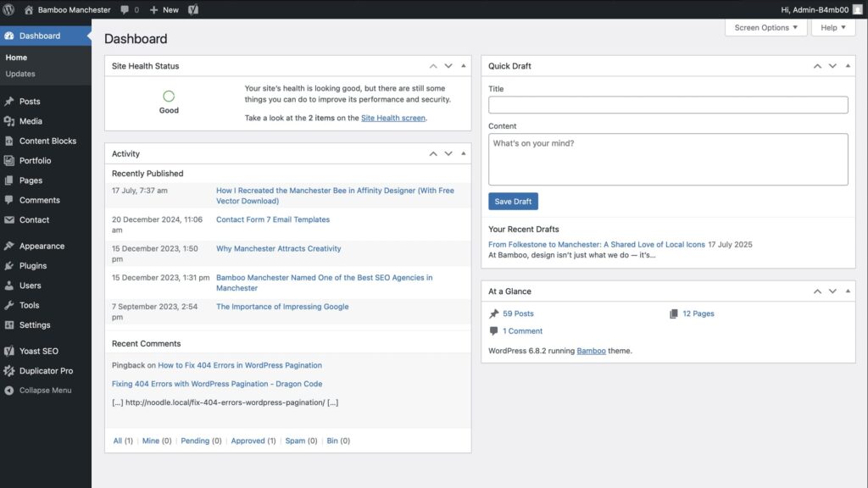This screenshot has height=488, width=868.
Task: Click the Contact envelope icon in sidebar
Action: (8, 219)
